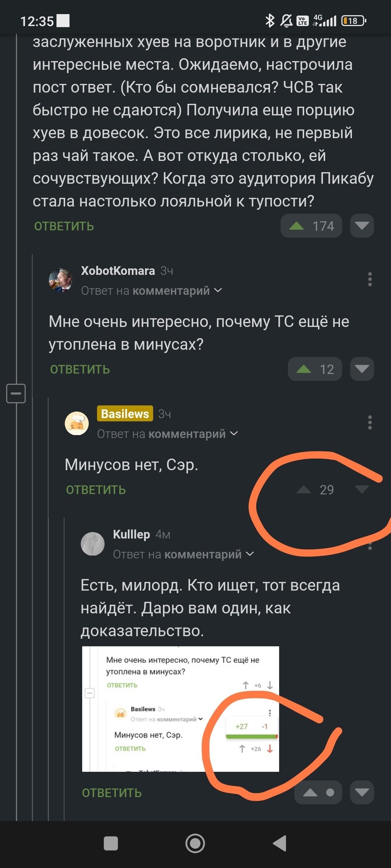Reply to Kulllep's comment
Image resolution: width=391 pixels, height=868 pixels.
point(112,793)
